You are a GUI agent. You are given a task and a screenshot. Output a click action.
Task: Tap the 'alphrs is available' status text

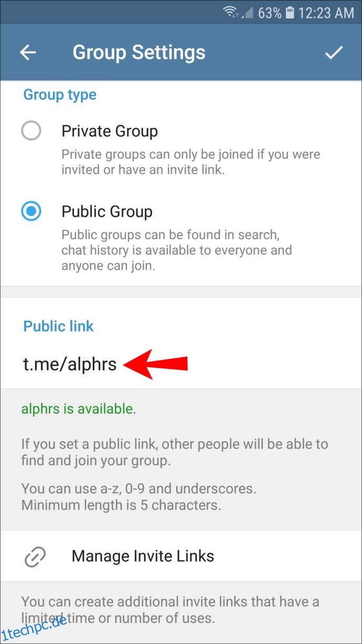tap(79, 409)
